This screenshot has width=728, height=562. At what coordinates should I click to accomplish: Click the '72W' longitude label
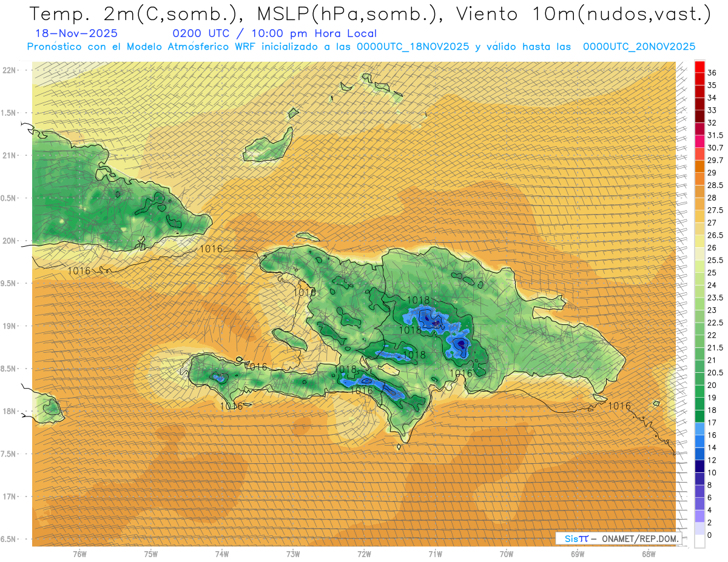pyautogui.click(x=364, y=554)
